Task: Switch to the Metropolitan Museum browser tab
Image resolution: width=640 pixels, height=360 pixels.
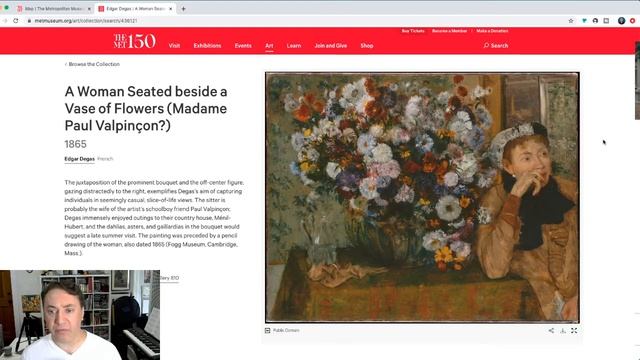Action: coord(54,9)
